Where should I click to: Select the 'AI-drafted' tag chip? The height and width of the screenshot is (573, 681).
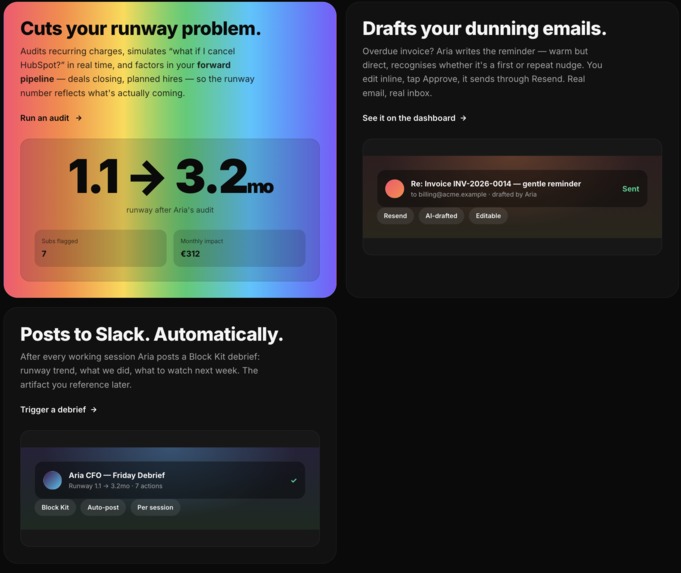(x=441, y=215)
